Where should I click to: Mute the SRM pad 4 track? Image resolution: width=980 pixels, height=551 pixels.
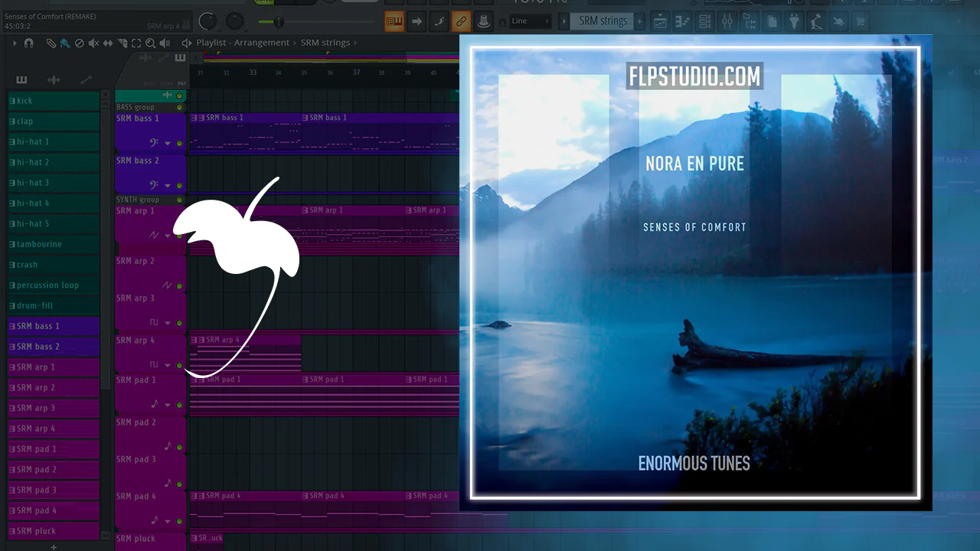[x=180, y=521]
